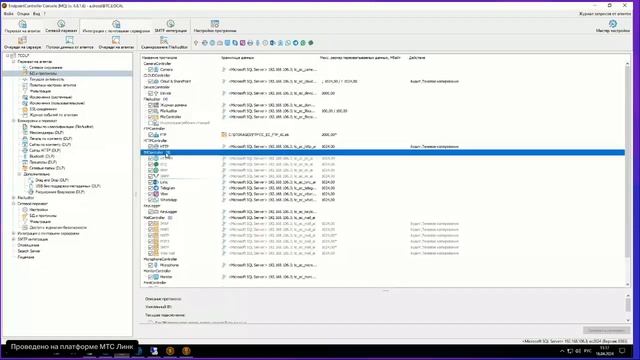Click the Telegram row's protocol icon in the table

pos(156,188)
